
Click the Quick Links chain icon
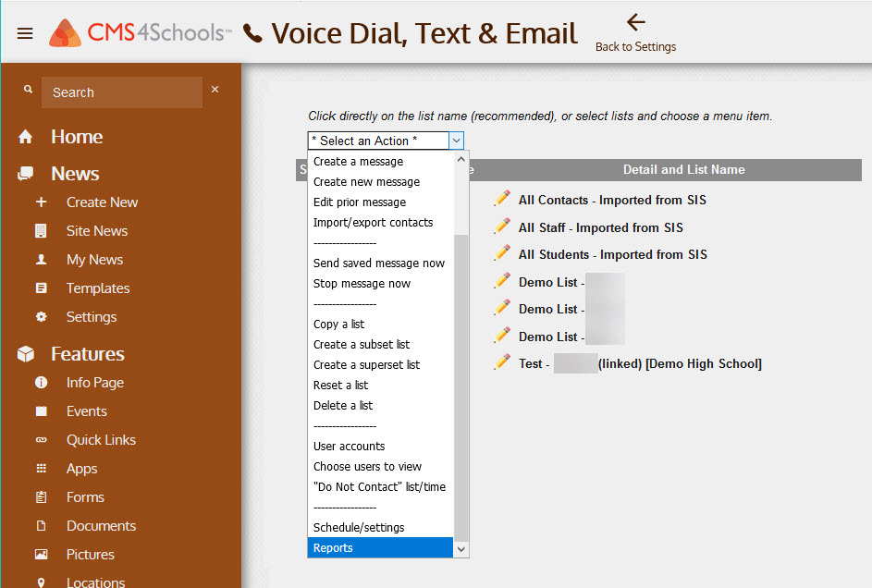tap(42, 439)
